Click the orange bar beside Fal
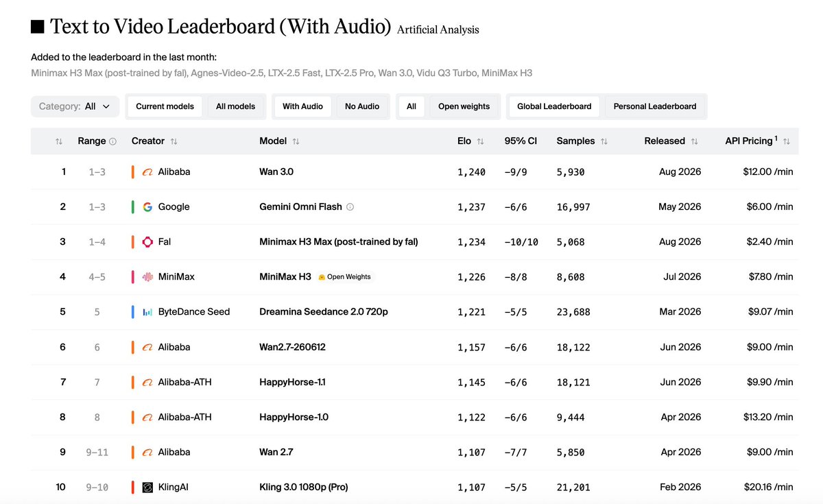This screenshot has height=504, width=823. 133,241
